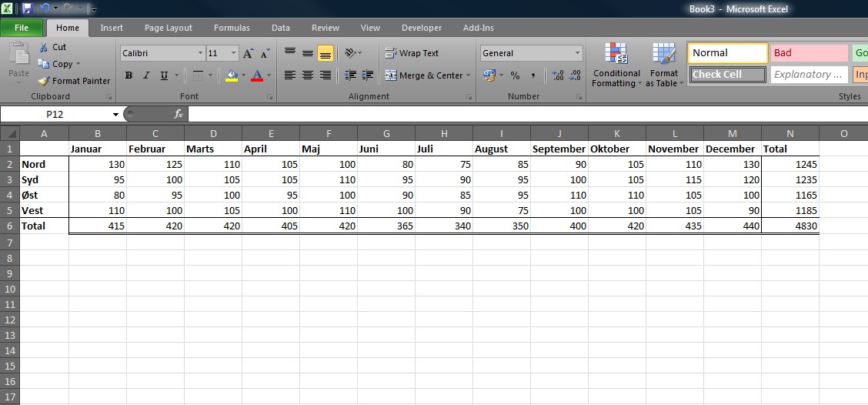Save the workbook from the quick access toolbar
868x405 pixels.
pyautogui.click(x=28, y=9)
